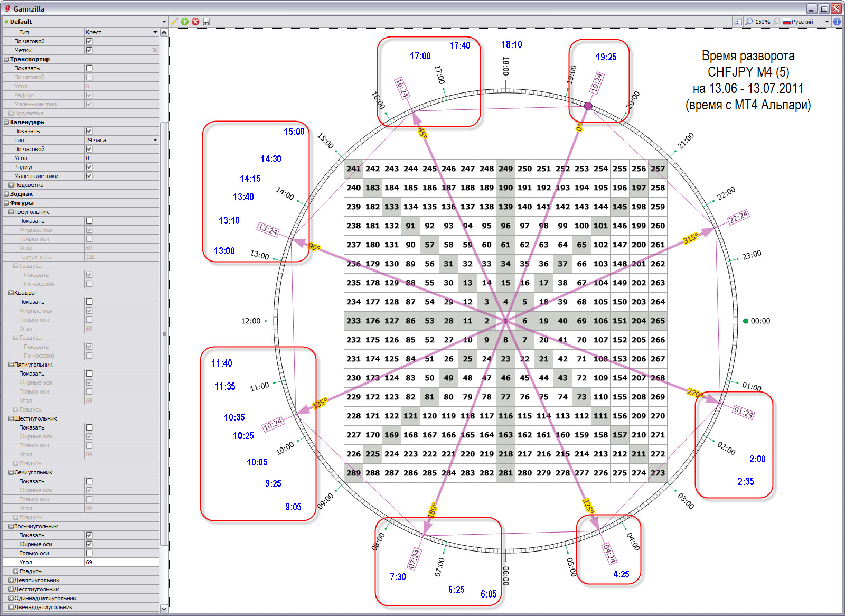Click the property panel scroll down arrow
This screenshot has width=845, height=616.
click(164, 609)
